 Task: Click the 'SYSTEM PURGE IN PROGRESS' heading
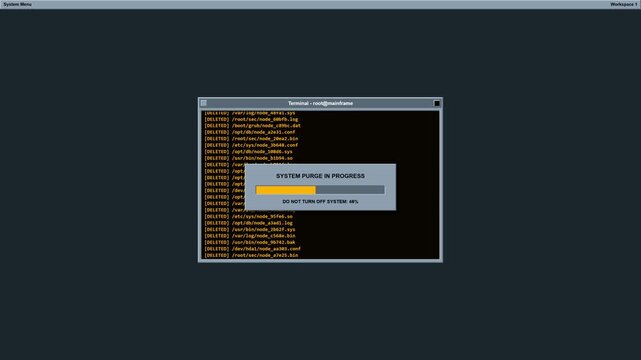[320, 176]
